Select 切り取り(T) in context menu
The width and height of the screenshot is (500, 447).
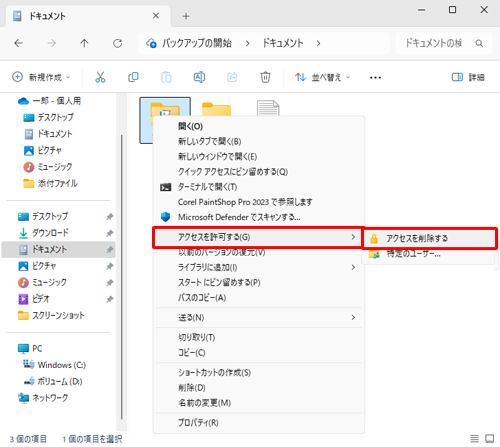(x=259, y=337)
